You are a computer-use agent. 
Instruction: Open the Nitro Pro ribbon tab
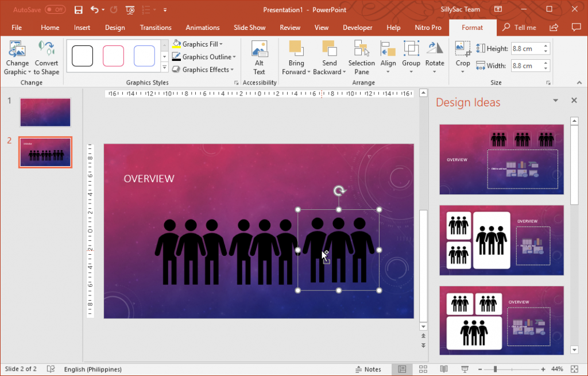coord(428,27)
